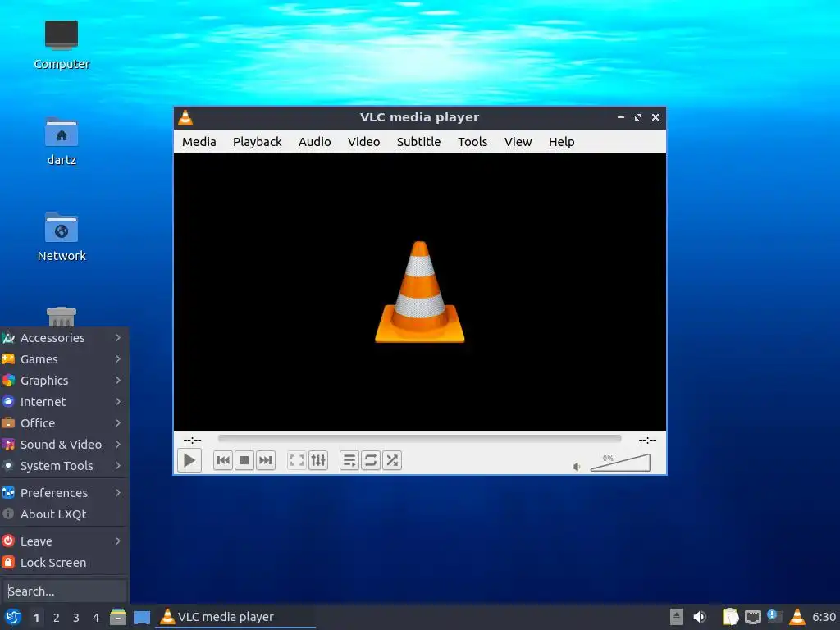Open the Media menu

point(199,141)
